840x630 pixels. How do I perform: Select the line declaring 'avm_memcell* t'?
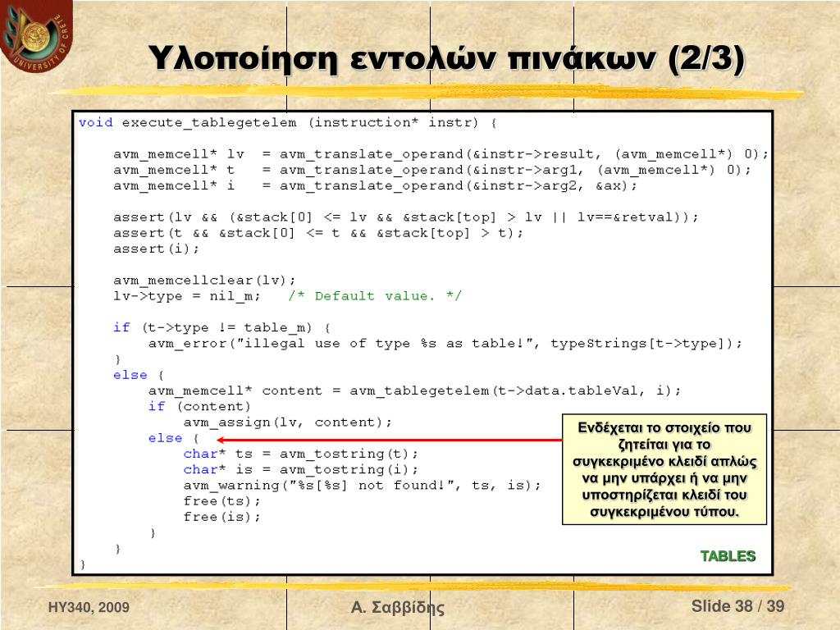[x=432, y=170]
